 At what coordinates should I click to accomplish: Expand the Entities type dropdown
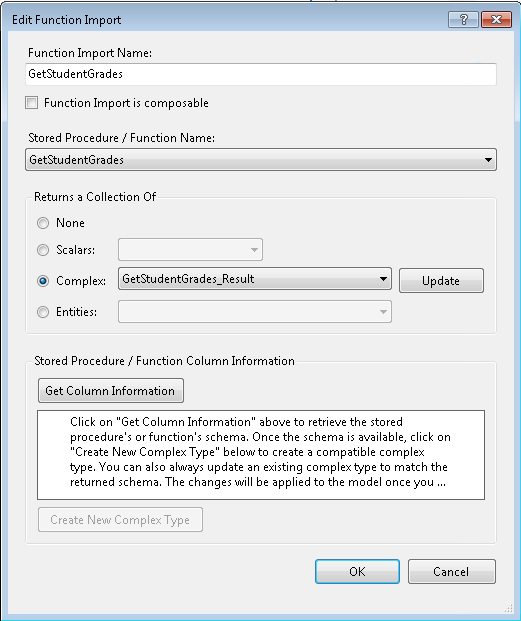[x=255, y=311]
